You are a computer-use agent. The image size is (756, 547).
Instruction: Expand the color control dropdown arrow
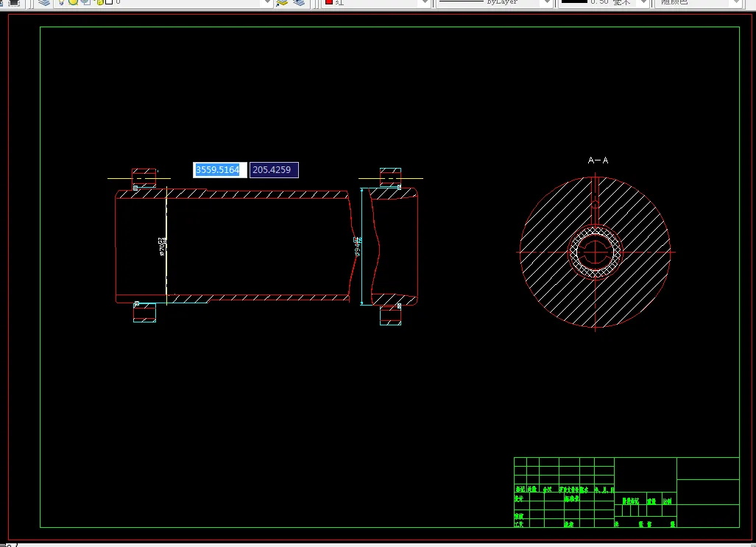425,2
